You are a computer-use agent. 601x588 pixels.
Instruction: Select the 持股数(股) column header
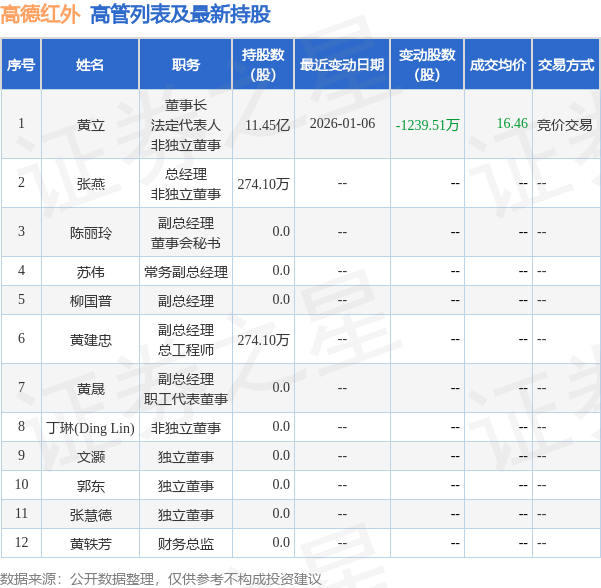click(x=263, y=64)
